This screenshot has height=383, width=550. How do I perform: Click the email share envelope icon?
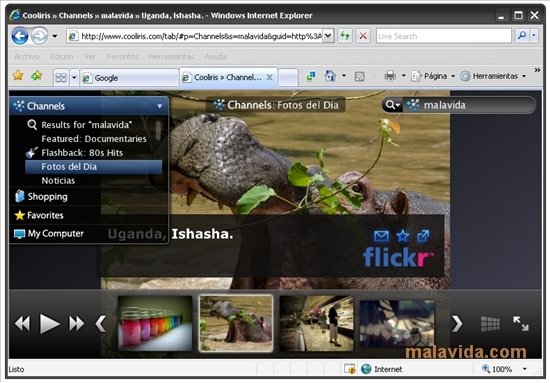coord(381,236)
